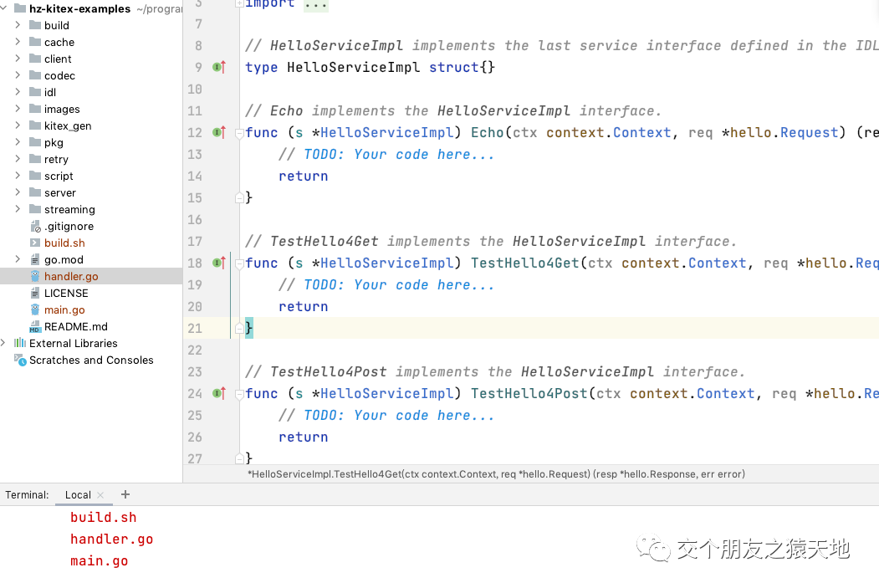
Task: Select the streaming folder row
Action: (91, 209)
